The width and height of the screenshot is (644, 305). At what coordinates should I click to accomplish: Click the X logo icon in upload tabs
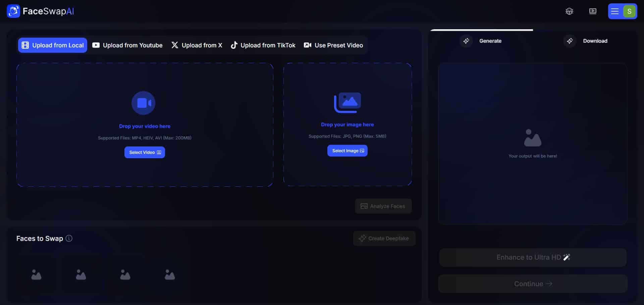click(175, 45)
